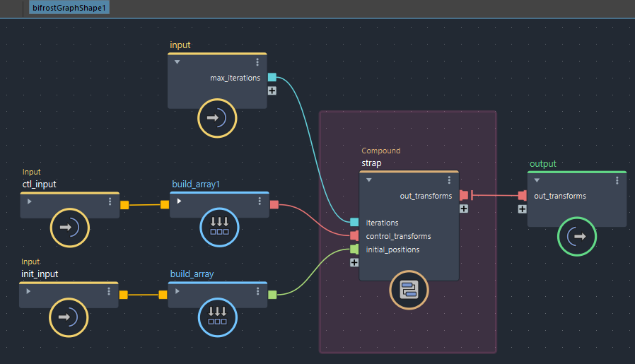Add a new port below max_iterations
This screenshot has height=364, width=635.
pyautogui.click(x=272, y=90)
